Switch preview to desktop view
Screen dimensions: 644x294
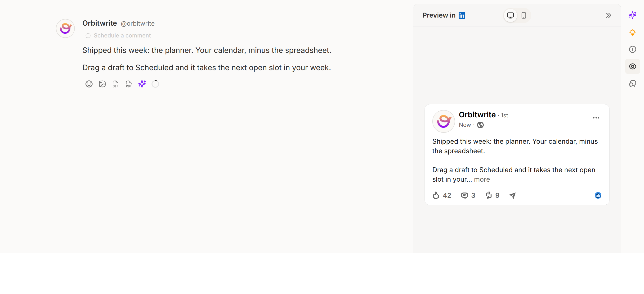(510, 15)
